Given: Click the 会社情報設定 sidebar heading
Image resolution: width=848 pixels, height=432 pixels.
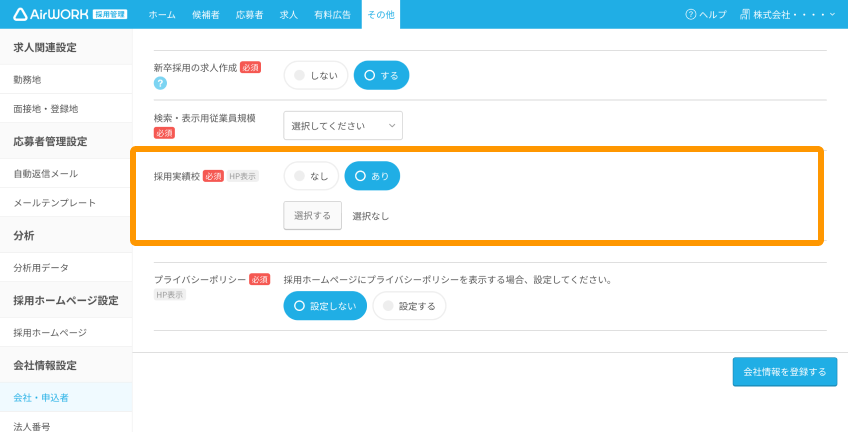Looking at the screenshot, I should click(45, 365).
